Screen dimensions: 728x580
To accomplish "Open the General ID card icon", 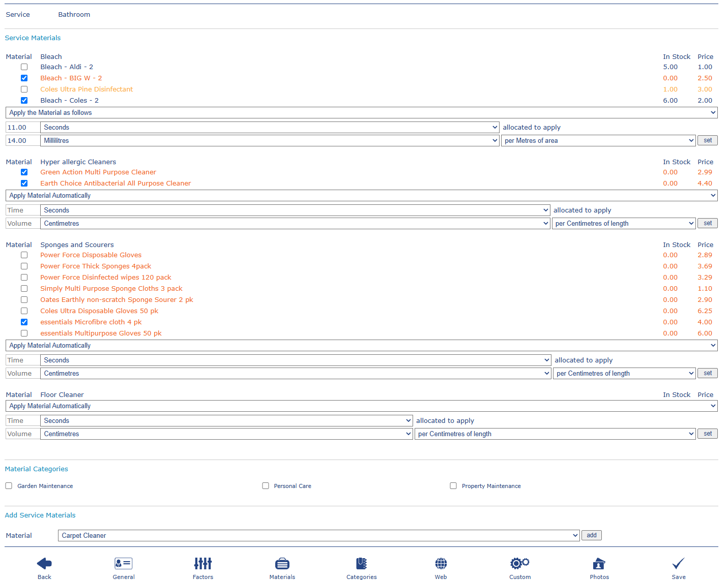I will pos(124,563).
